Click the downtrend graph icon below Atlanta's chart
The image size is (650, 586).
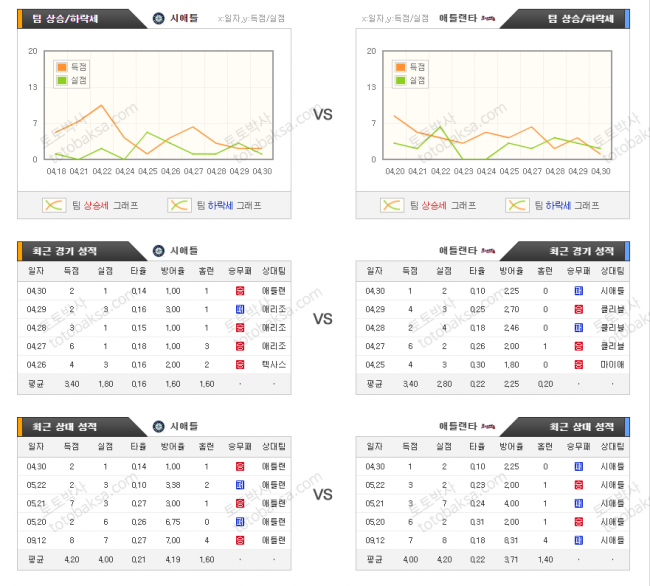(516, 205)
